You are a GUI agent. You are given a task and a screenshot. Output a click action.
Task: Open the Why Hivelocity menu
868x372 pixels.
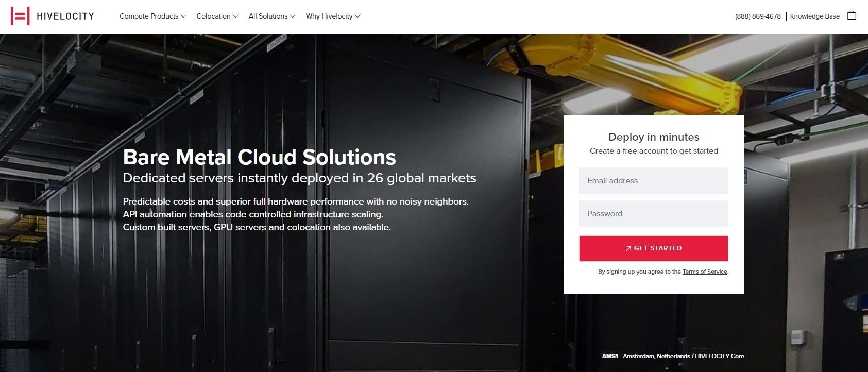(333, 16)
